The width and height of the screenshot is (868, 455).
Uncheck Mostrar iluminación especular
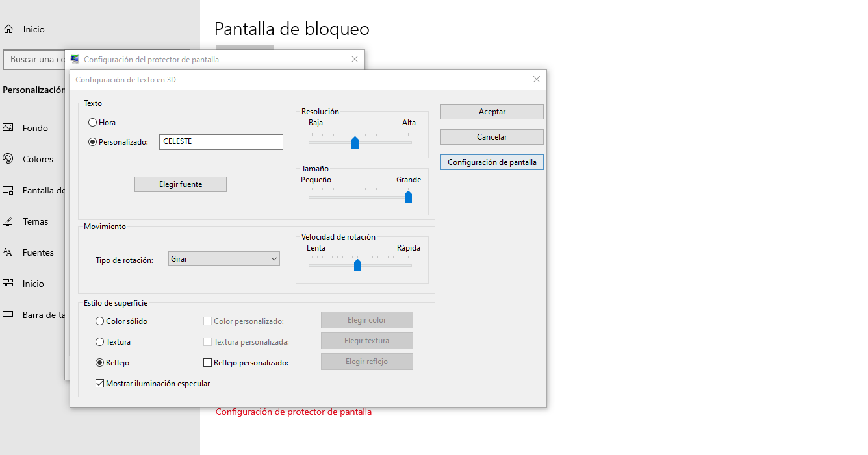pyautogui.click(x=100, y=384)
